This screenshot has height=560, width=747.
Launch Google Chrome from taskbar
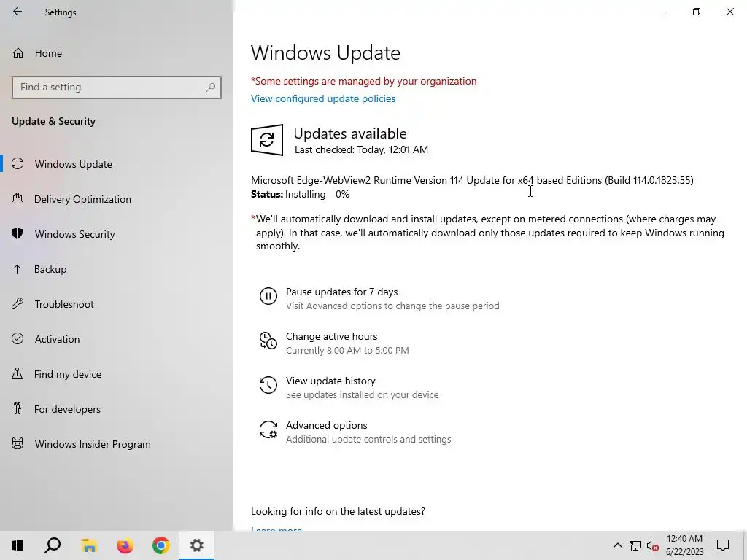click(x=161, y=545)
